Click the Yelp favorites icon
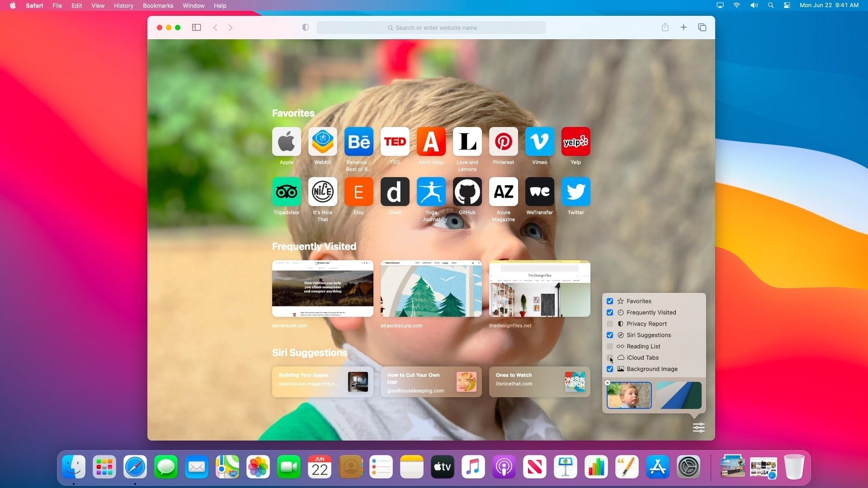Screen dimensions: 868x488 point(576,141)
